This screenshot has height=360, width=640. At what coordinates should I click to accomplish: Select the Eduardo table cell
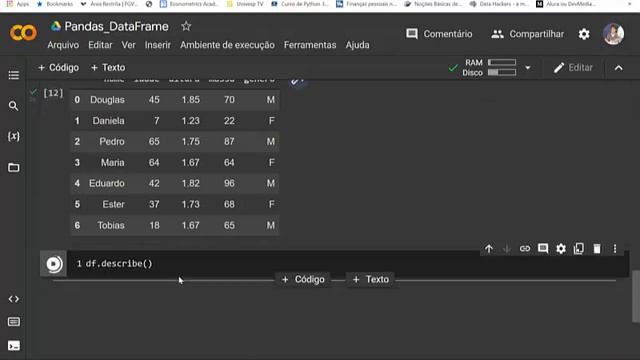[x=107, y=183]
